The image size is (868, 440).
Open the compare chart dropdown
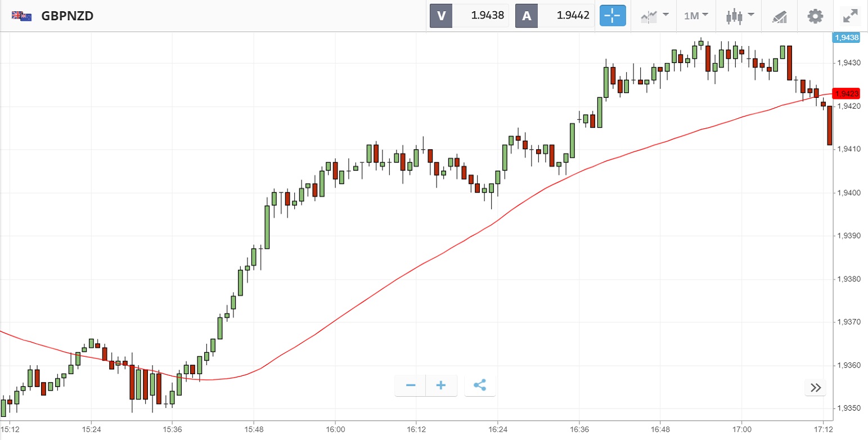click(x=654, y=16)
